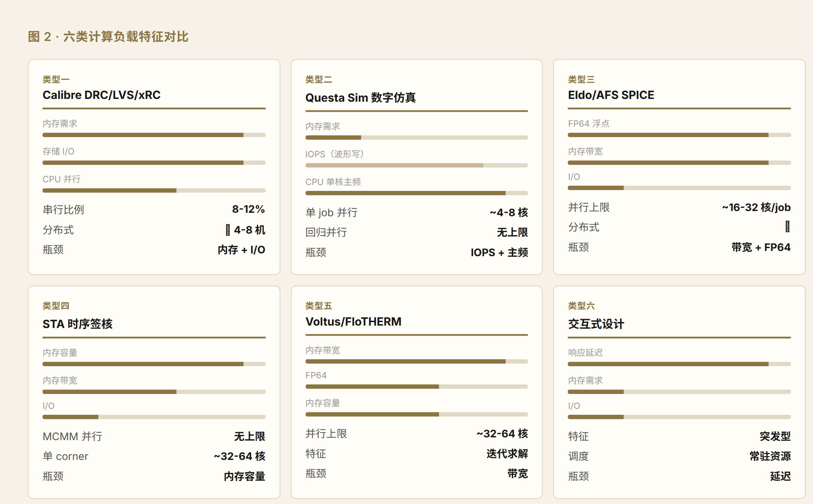Click the "无上限" value in 回归并行 row
The image size is (813, 504).
tap(512, 232)
